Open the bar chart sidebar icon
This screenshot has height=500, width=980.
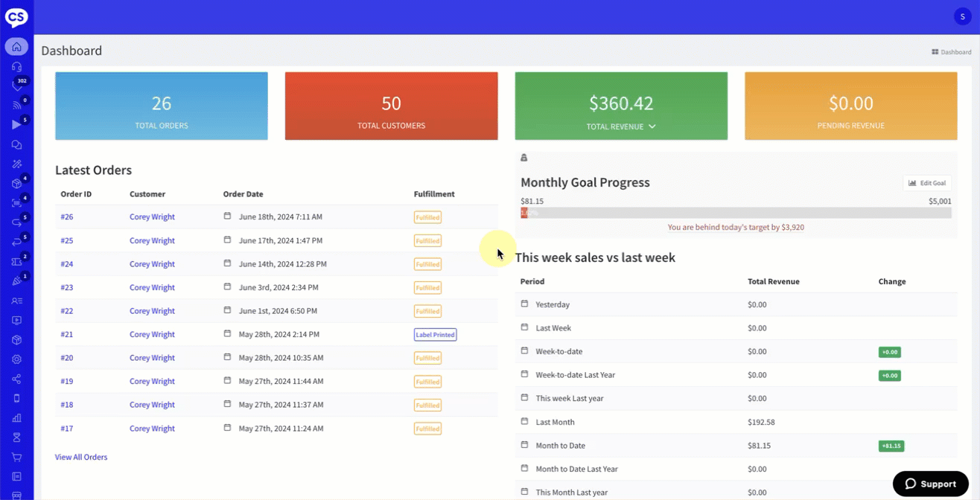[x=16, y=418]
